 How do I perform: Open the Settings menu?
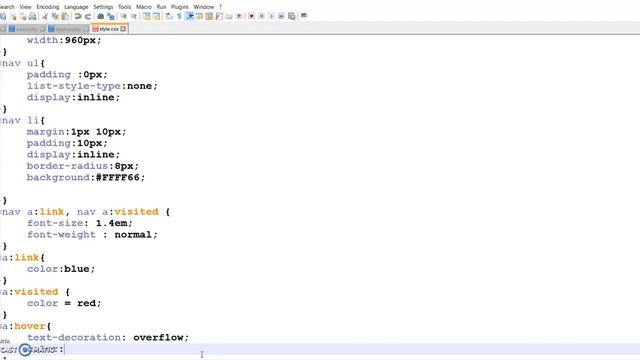(103, 7)
